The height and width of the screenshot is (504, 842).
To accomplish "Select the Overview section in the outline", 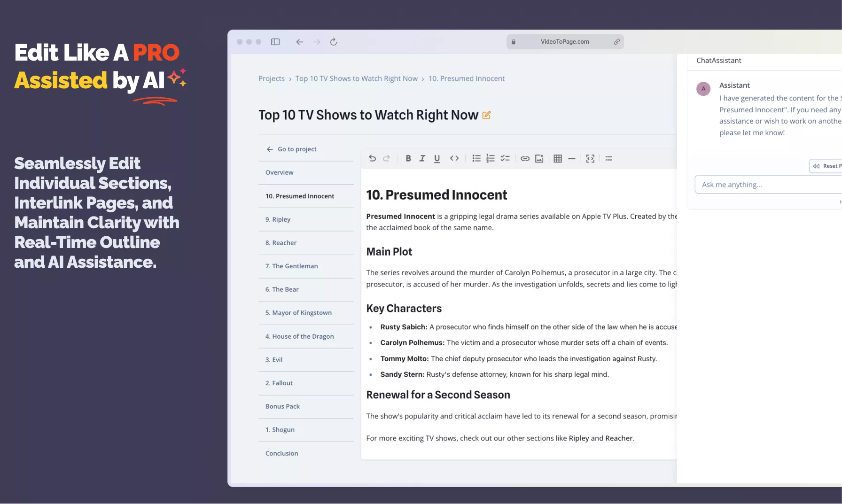I will pyautogui.click(x=279, y=172).
